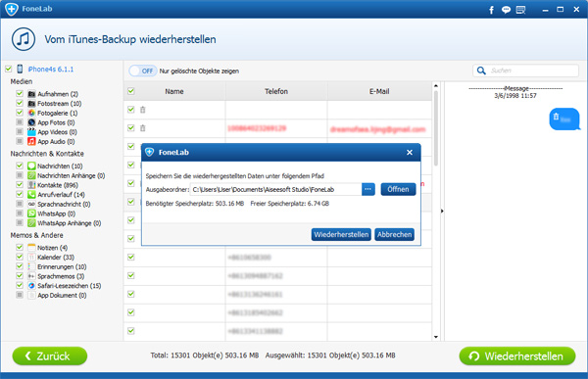Select the Nachrichten Anhänge icon
The height and width of the screenshot is (379, 588).
coord(31,175)
